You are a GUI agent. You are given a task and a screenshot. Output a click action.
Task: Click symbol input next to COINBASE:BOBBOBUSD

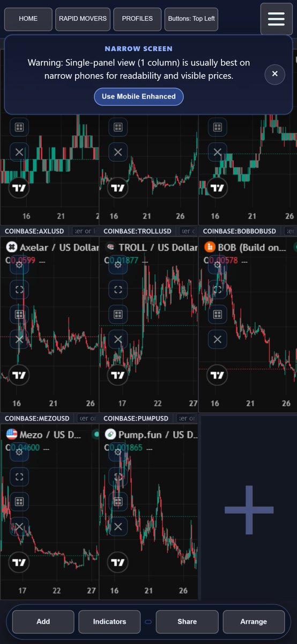(289, 231)
